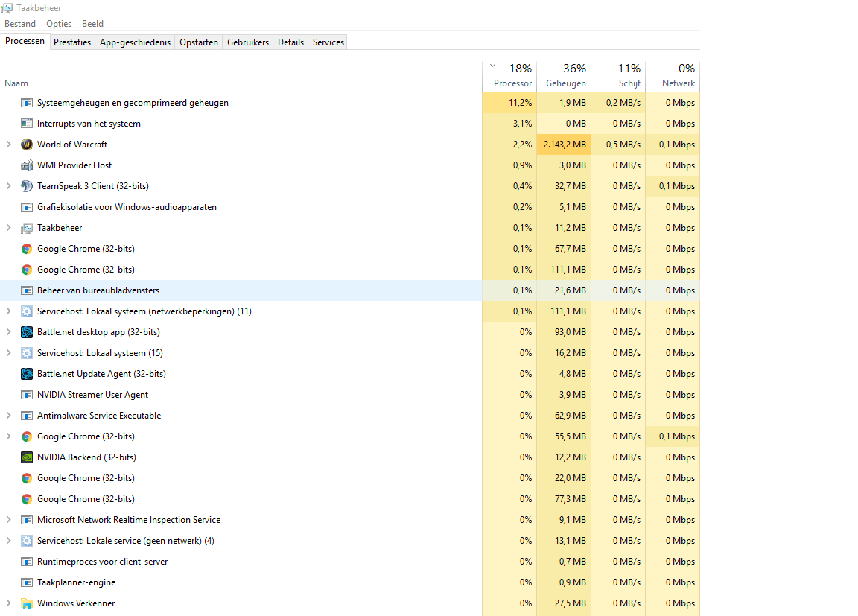The height and width of the screenshot is (616, 858).
Task: Select the Processen tab
Action: coord(25,41)
